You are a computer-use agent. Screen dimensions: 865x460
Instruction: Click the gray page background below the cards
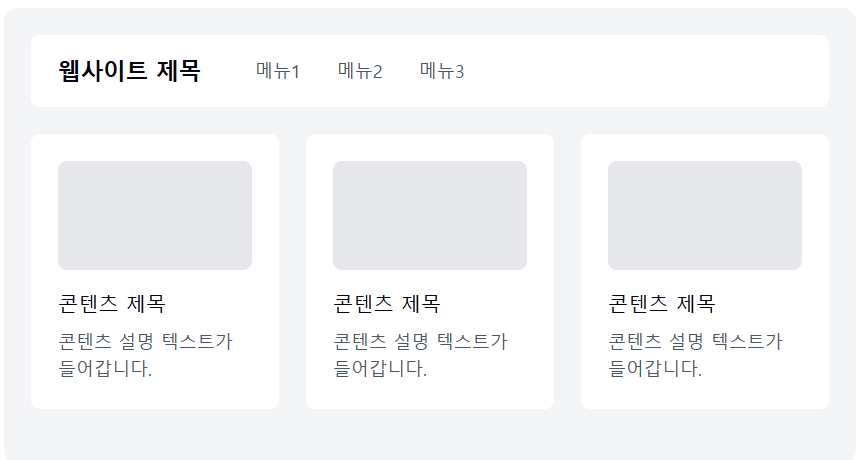click(x=430, y=435)
